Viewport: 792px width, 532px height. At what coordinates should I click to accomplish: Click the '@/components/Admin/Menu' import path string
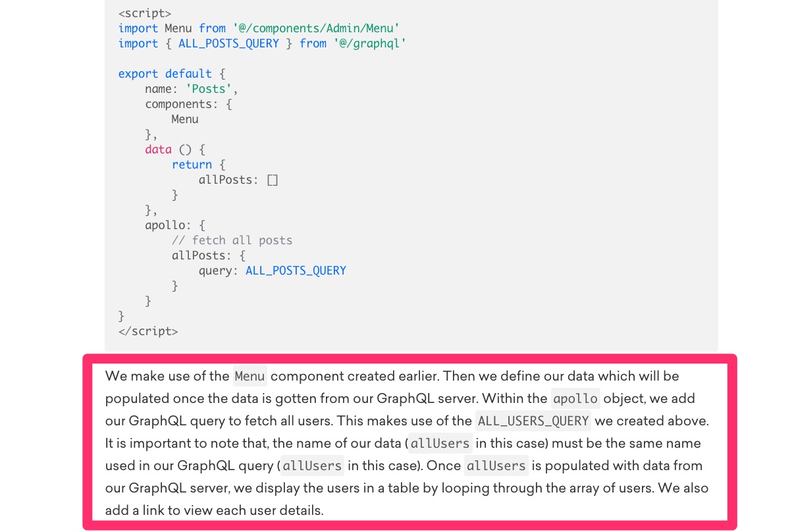coord(316,28)
